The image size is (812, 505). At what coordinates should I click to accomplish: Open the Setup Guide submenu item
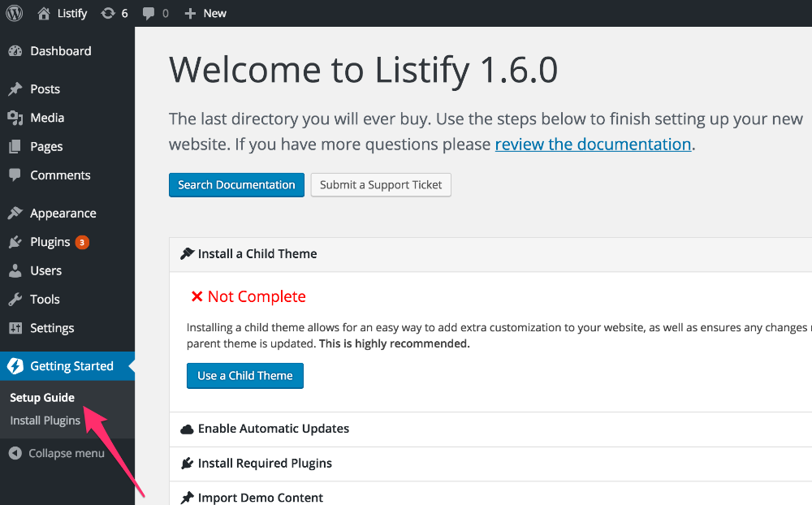[x=42, y=398]
